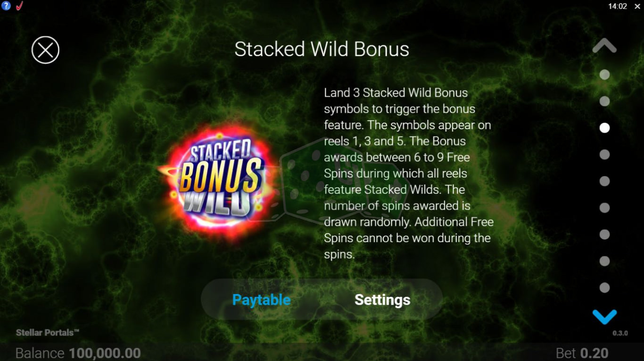The image size is (644, 361).
Task: Jump to the seventh page dot
Action: tap(604, 235)
